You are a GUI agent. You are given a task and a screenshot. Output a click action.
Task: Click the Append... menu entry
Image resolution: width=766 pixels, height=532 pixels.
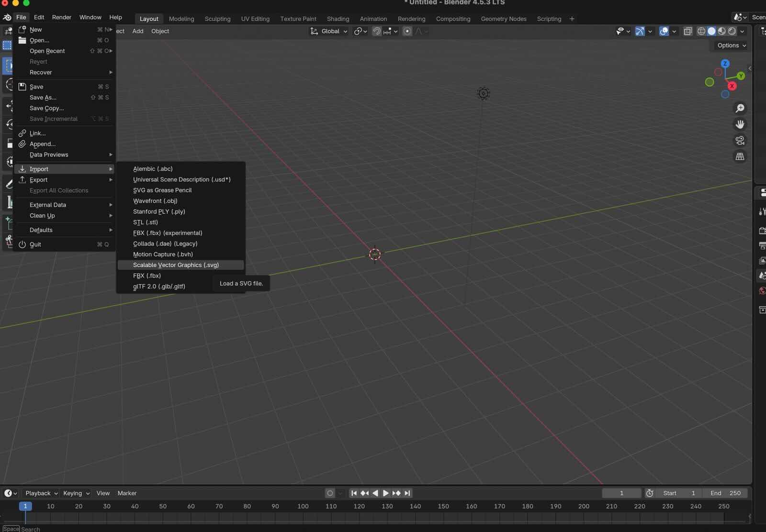[43, 144]
